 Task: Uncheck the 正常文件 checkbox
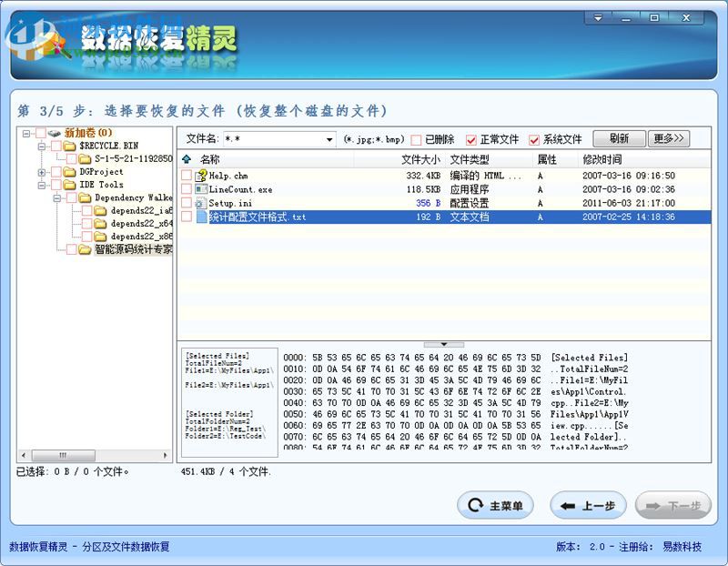[x=470, y=139]
